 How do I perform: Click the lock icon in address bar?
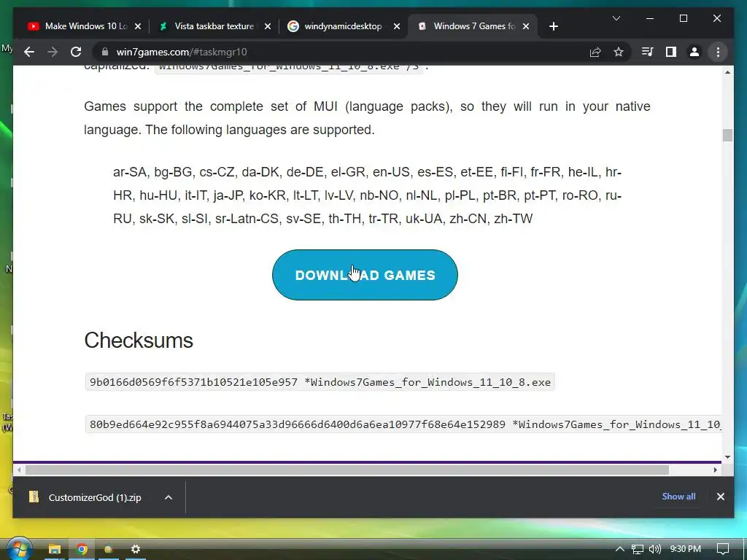pyautogui.click(x=105, y=52)
